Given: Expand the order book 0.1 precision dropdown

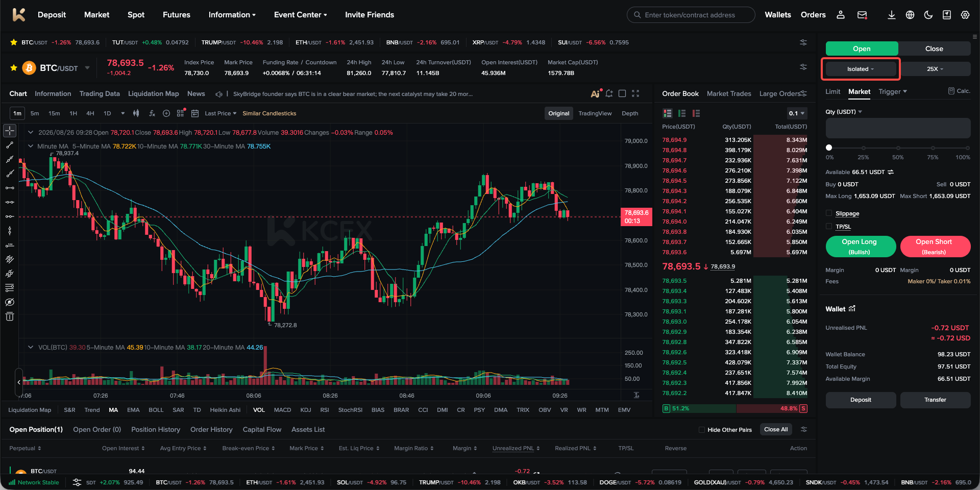Looking at the screenshot, I should (x=796, y=113).
